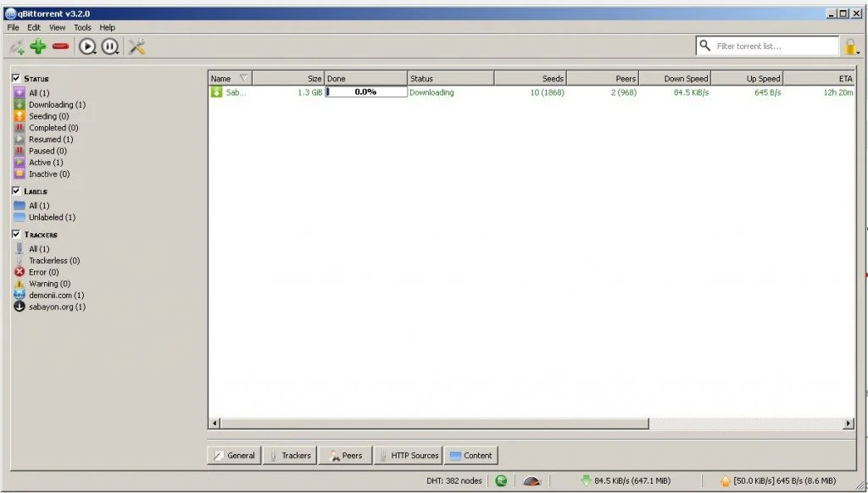This screenshot has width=868, height=493.
Task: Click the horizontal scrollbar left arrow
Action: 214,424
